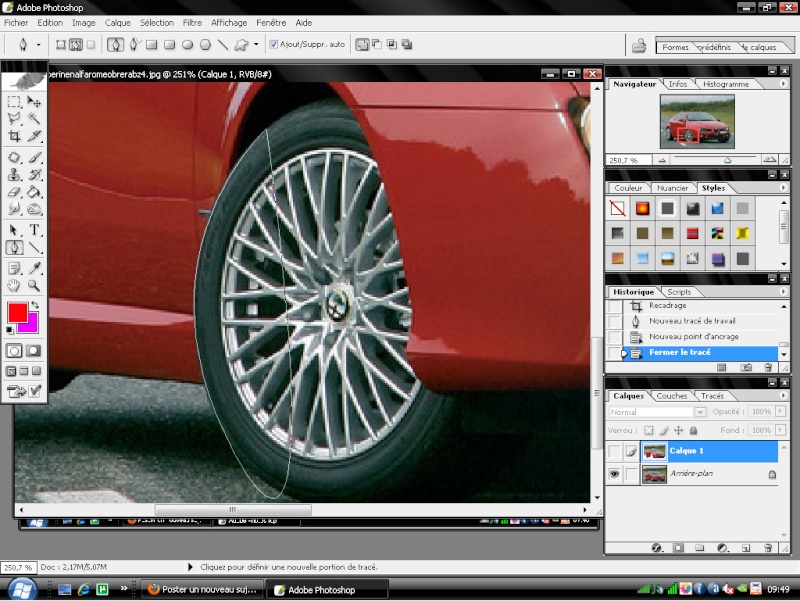The image size is (800, 601).
Task: Delete layer using Calques panel trash icon
Action: coord(768,548)
